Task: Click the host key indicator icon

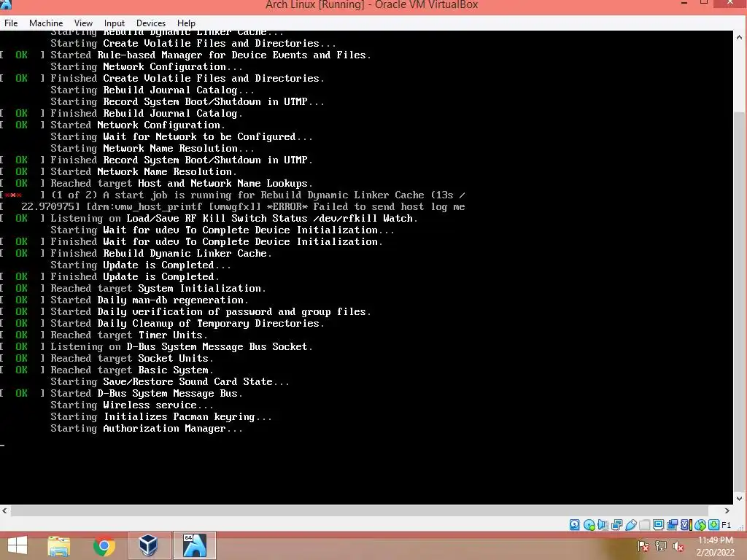Action: 713,525
